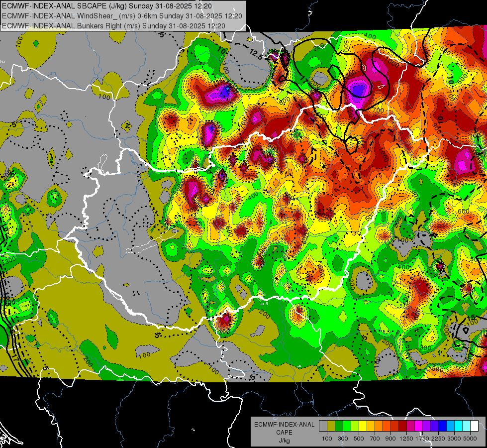Select the lime yellow-green legend swatch
Viewport: 487px width, 448px height.
pyautogui.click(x=355, y=426)
